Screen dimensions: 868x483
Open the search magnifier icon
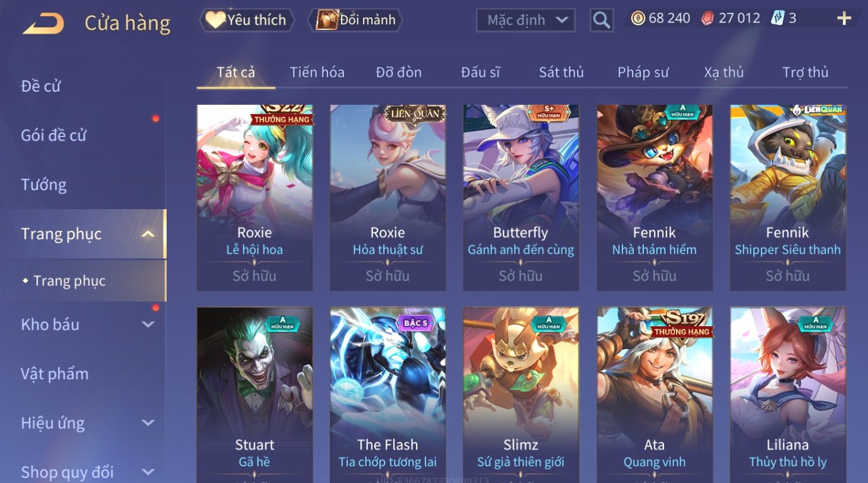[601, 20]
